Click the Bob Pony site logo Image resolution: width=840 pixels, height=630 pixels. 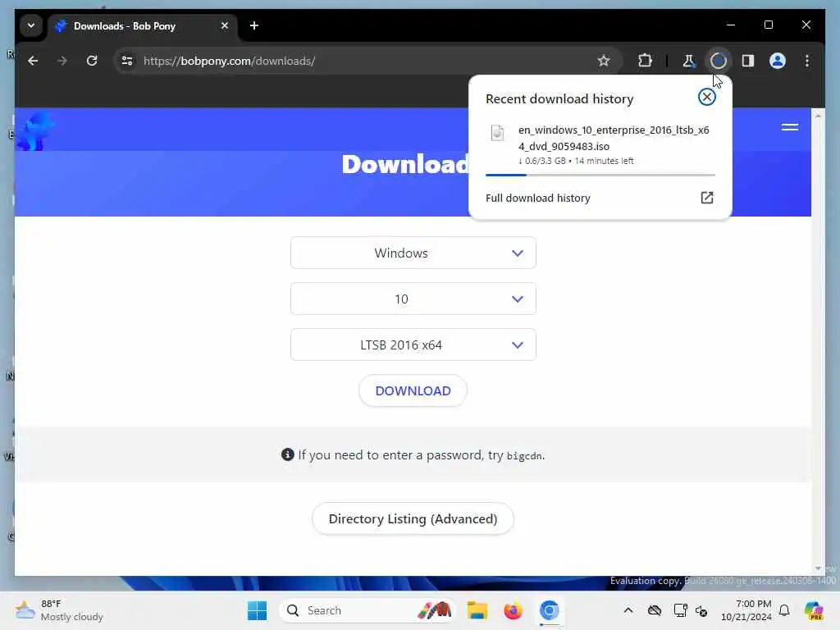coord(34,130)
